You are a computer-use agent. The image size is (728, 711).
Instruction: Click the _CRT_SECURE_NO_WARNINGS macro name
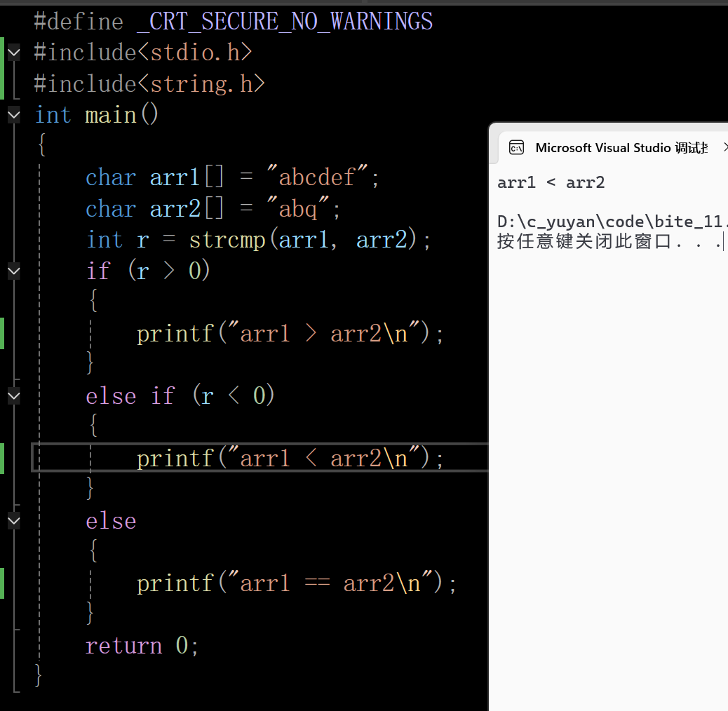click(x=285, y=21)
